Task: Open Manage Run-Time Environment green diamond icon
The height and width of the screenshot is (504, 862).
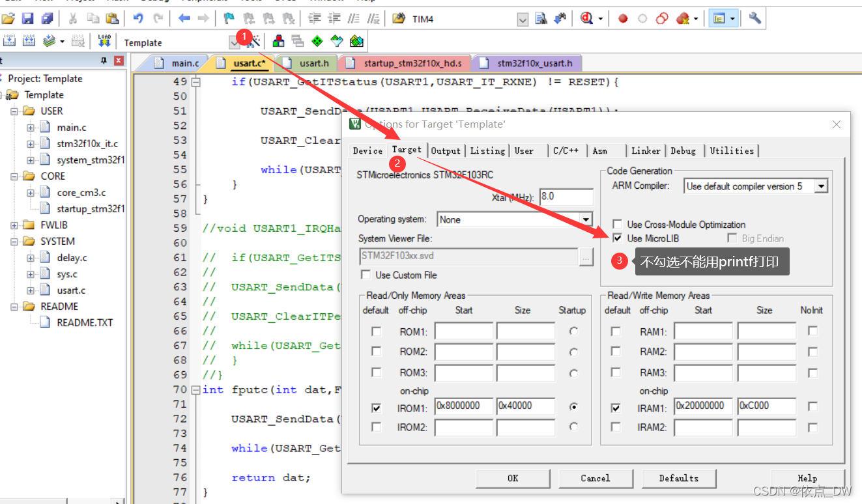Action: click(317, 42)
